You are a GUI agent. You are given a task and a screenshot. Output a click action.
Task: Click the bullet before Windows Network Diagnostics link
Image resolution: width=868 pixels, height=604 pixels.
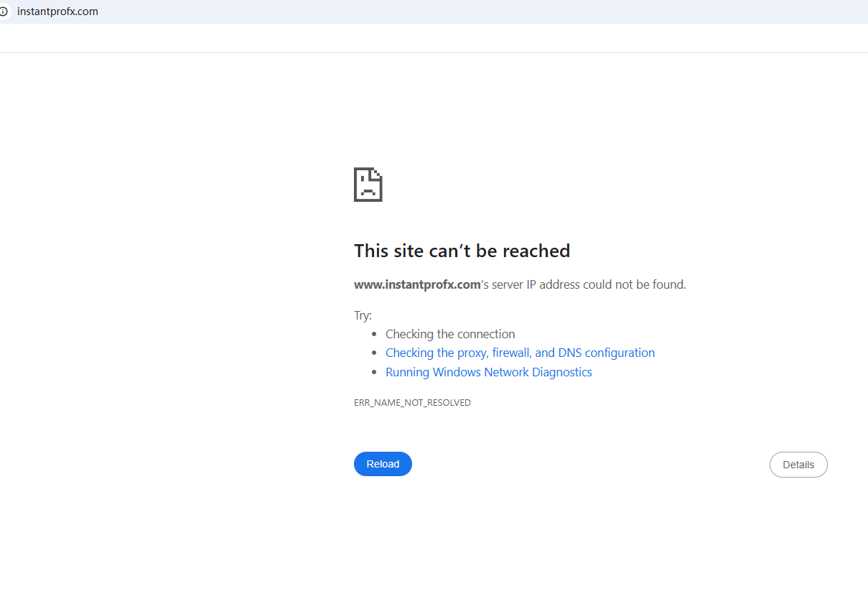pos(374,373)
